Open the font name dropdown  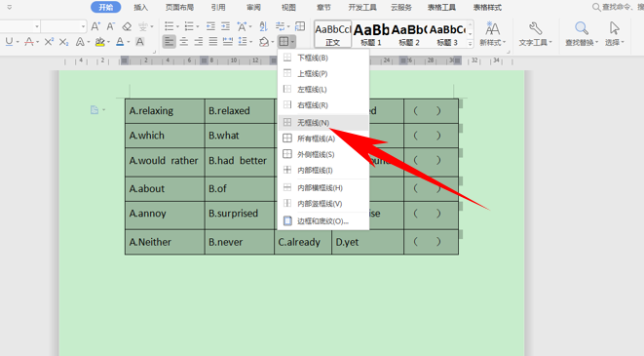coord(37,26)
